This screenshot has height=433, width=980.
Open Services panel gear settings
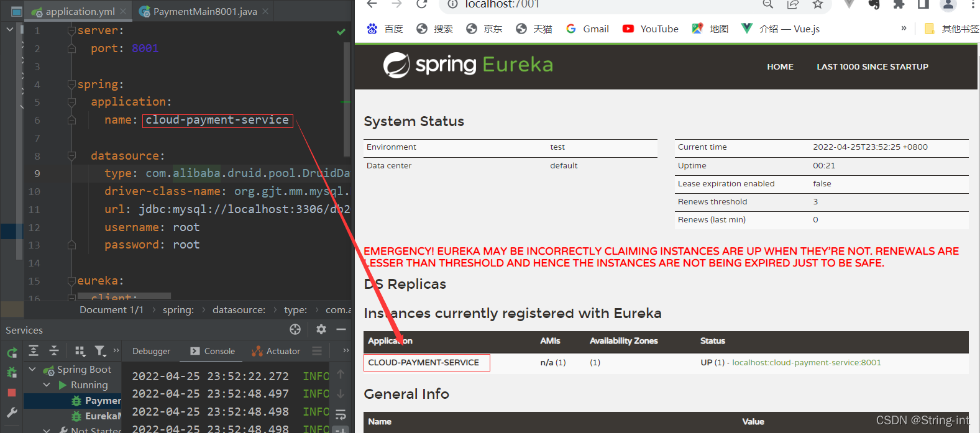[x=321, y=329]
